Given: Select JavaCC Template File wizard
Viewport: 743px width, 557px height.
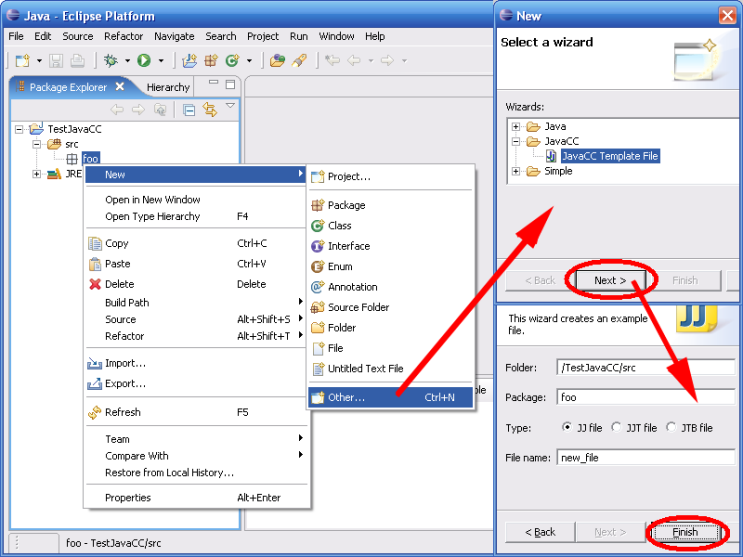Looking at the screenshot, I should pos(609,156).
